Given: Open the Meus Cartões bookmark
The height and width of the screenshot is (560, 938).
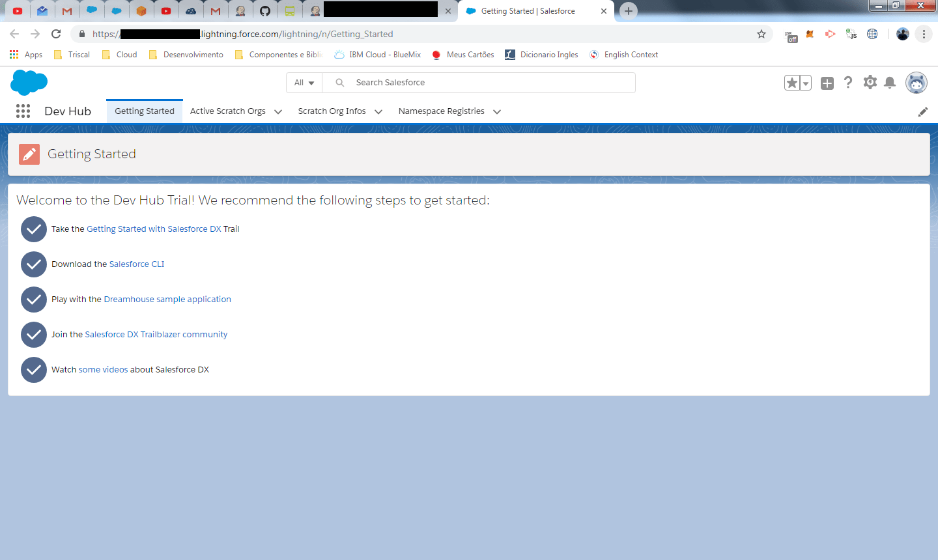Looking at the screenshot, I should point(462,55).
